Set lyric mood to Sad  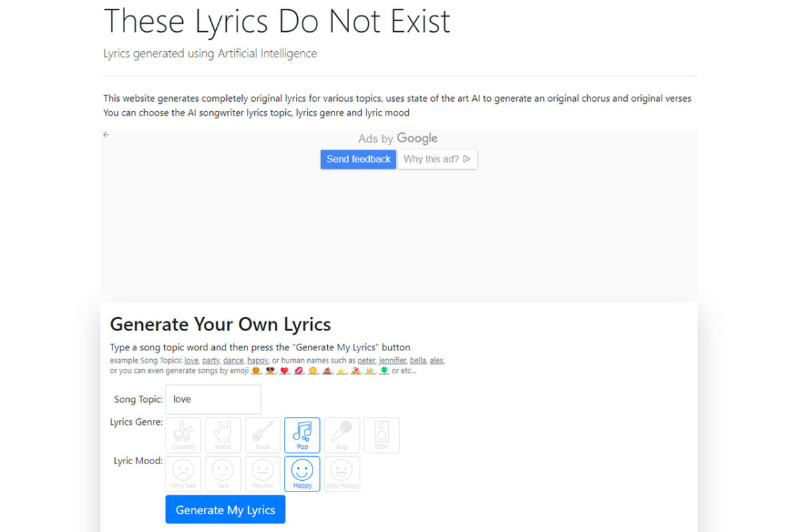[x=223, y=474]
